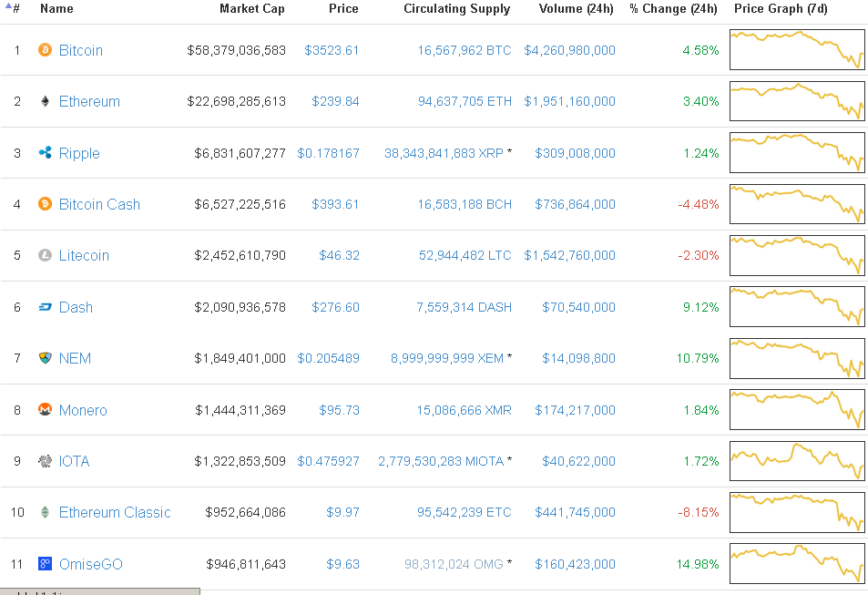Open the NEM name link
Screen dimensions: 868x595
75,358
